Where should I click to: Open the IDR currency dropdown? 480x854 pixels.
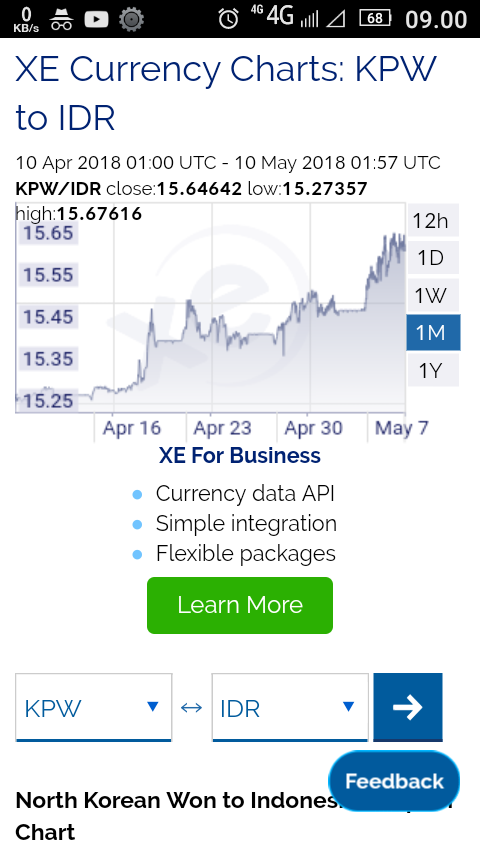pos(290,707)
